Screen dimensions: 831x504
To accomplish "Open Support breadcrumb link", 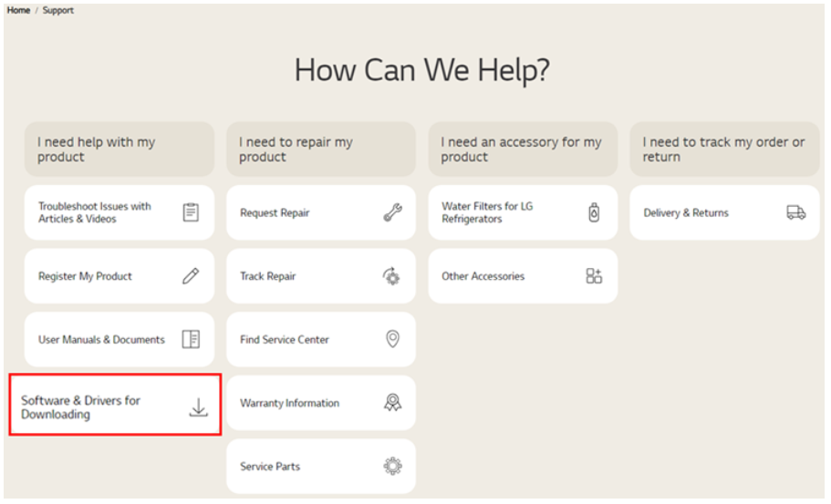I will pyautogui.click(x=58, y=10).
